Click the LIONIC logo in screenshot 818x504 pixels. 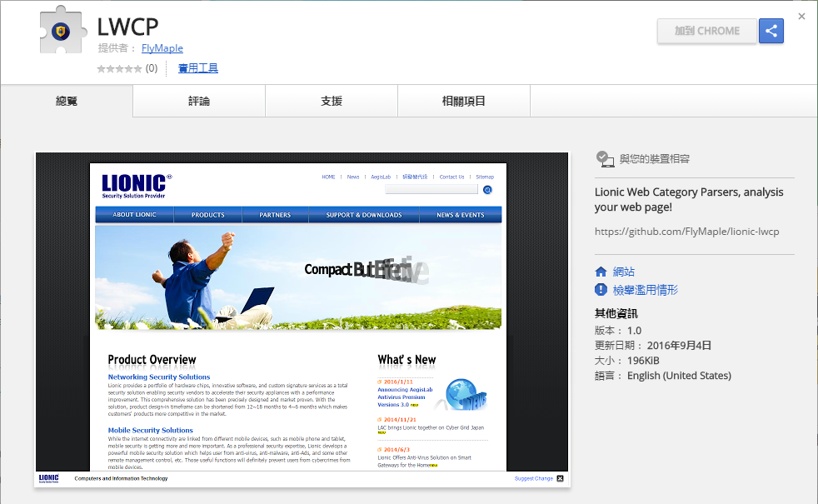136,187
